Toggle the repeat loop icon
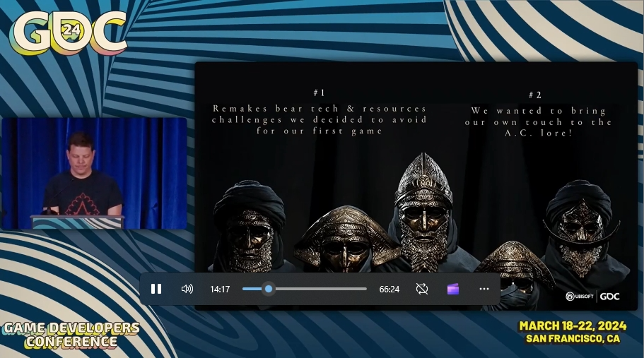 [x=422, y=289]
